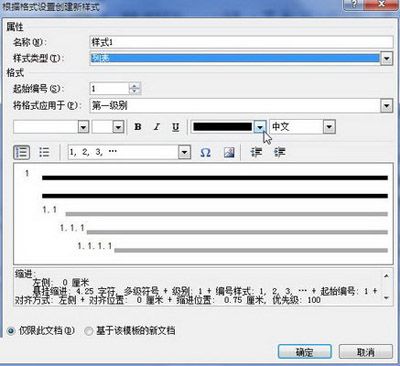Open font color dropdown arrow
The image size is (400, 366).
[x=260, y=127]
